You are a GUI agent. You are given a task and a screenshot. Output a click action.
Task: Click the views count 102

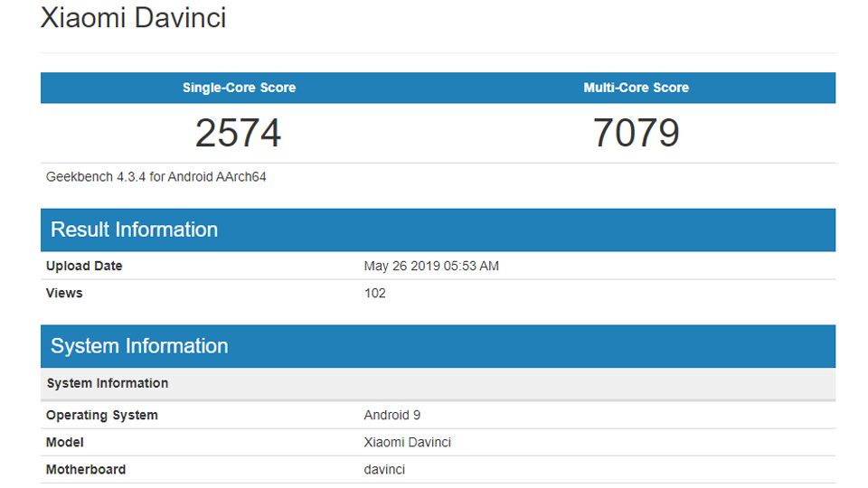coord(374,293)
